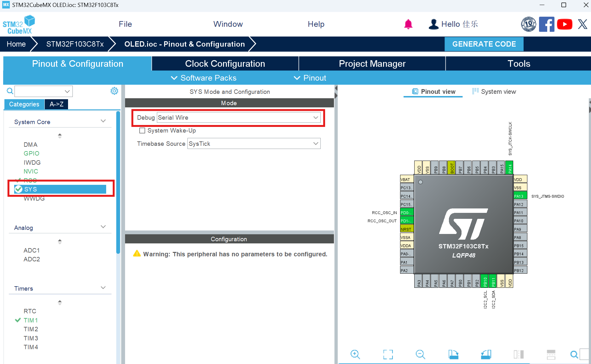This screenshot has height=364, width=591.
Task: Go to the Home breadcrumb
Action: (x=16, y=44)
